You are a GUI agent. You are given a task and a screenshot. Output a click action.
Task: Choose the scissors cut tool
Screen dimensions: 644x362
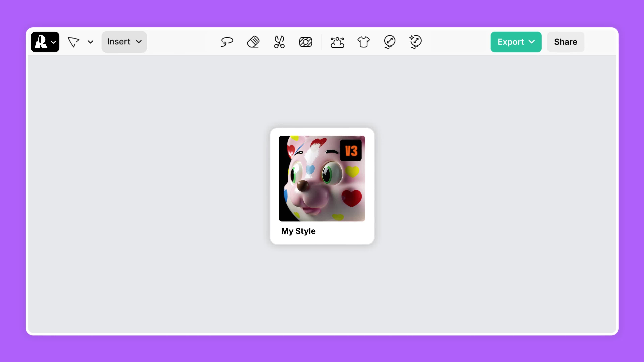(x=279, y=42)
